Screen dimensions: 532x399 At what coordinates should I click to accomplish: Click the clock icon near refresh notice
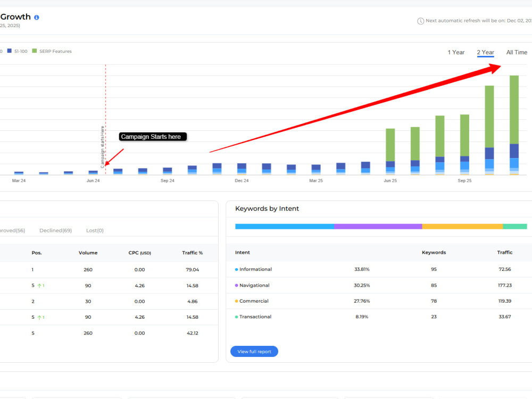click(420, 21)
